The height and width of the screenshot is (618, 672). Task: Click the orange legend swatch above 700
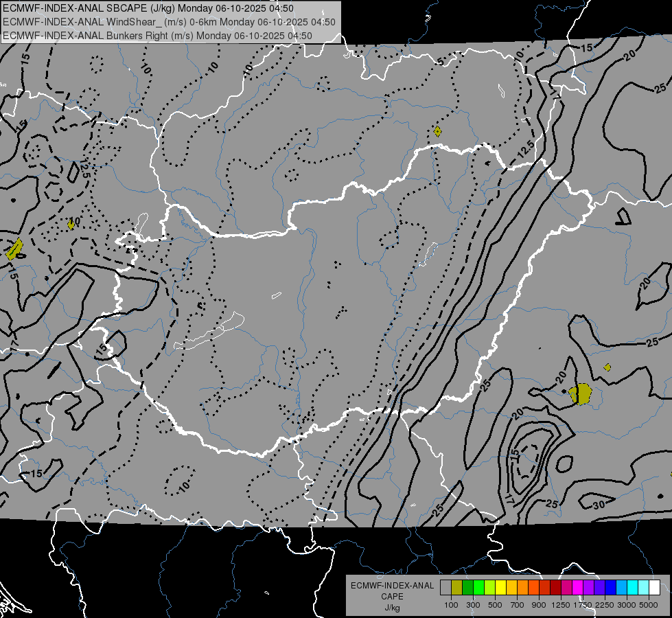point(523,588)
